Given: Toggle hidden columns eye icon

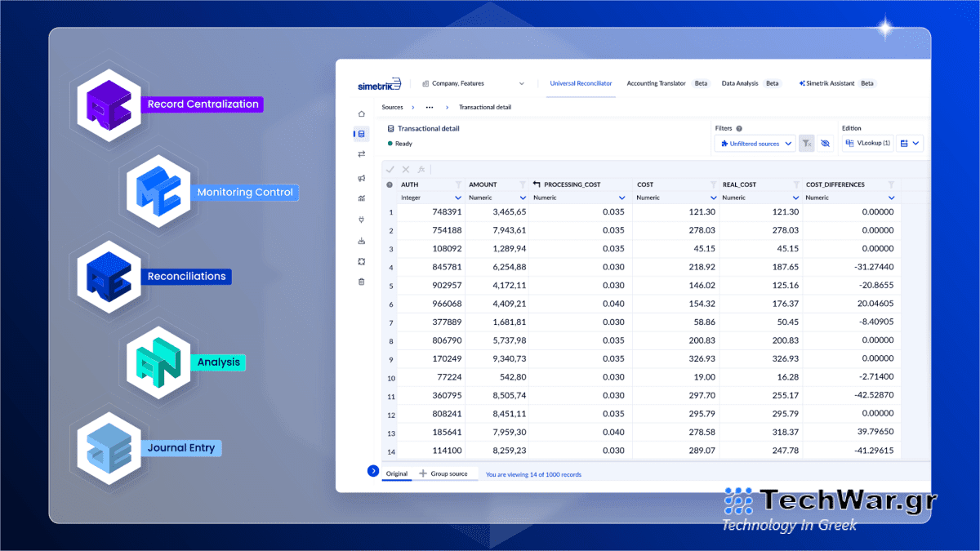Looking at the screenshot, I should click(x=825, y=144).
